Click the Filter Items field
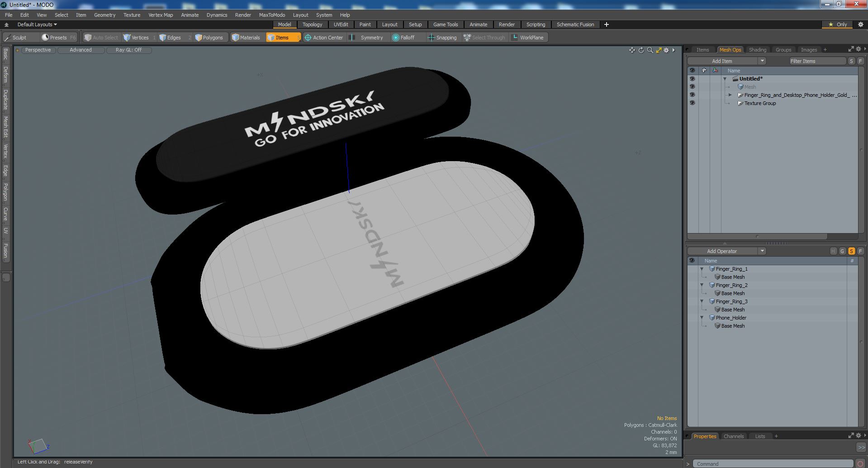This screenshot has width=868, height=468. click(x=817, y=61)
